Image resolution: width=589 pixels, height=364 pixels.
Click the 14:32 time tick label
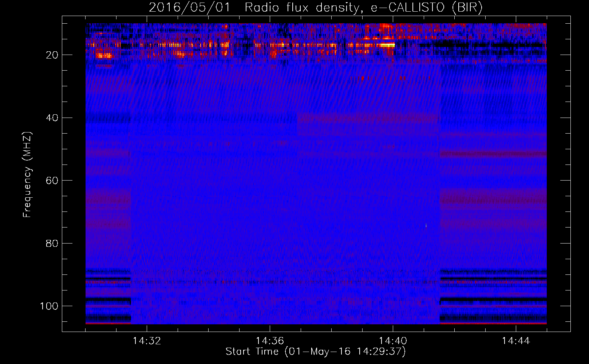click(x=147, y=341)
